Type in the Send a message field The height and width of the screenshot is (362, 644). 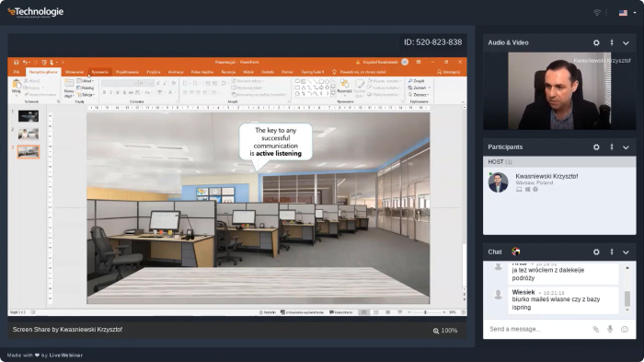538,329
